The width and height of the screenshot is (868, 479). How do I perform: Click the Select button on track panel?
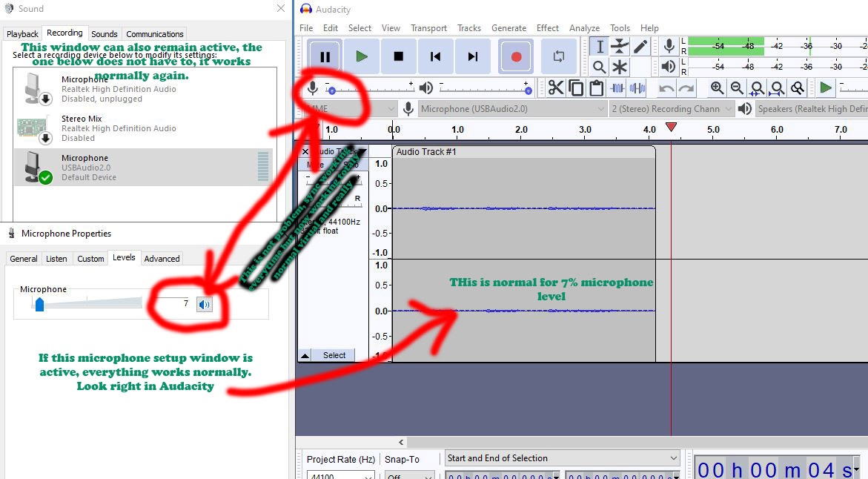point(334,355)
